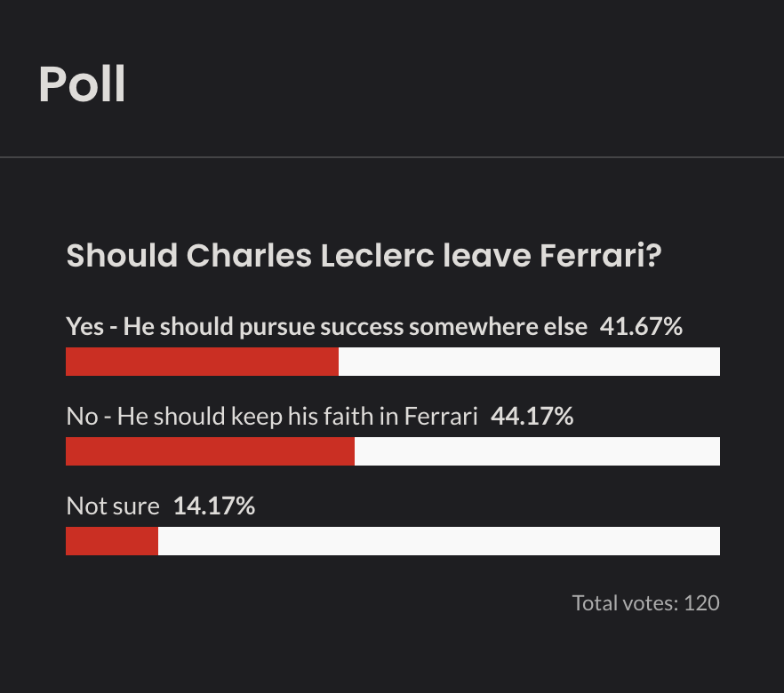The height and width of the screenshot is (693, 784).
Task: Select the 'Not sure' option label
Action: pos(113,506)
